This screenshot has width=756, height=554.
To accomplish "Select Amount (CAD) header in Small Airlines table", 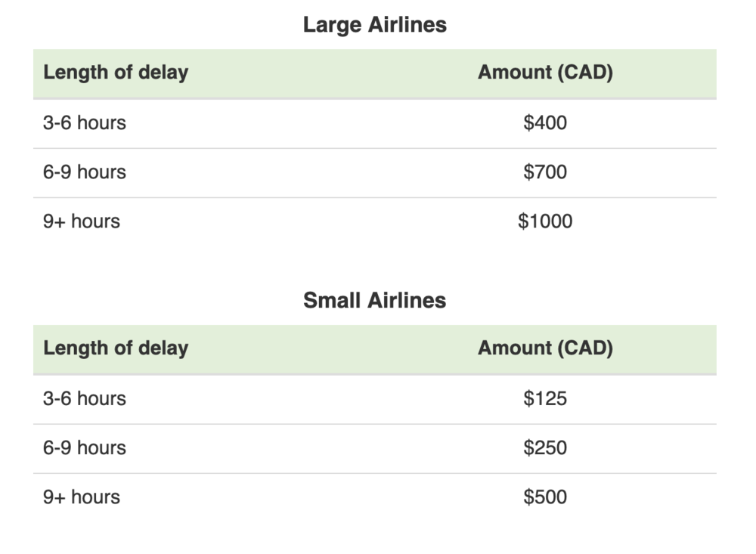I will [x=545, y=348].
